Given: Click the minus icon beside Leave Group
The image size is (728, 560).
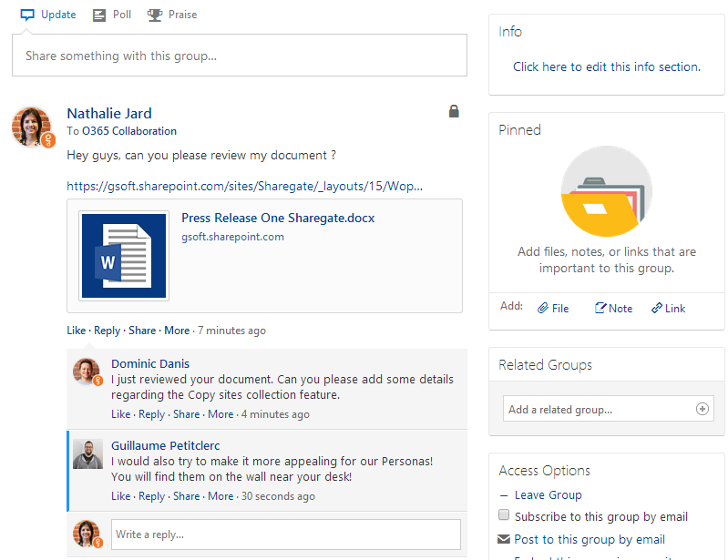Looking at the screenshot, I should 504,495.
